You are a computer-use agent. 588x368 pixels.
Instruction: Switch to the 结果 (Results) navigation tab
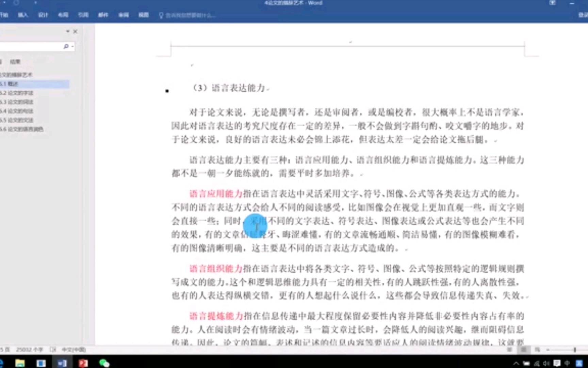[15, 62]
